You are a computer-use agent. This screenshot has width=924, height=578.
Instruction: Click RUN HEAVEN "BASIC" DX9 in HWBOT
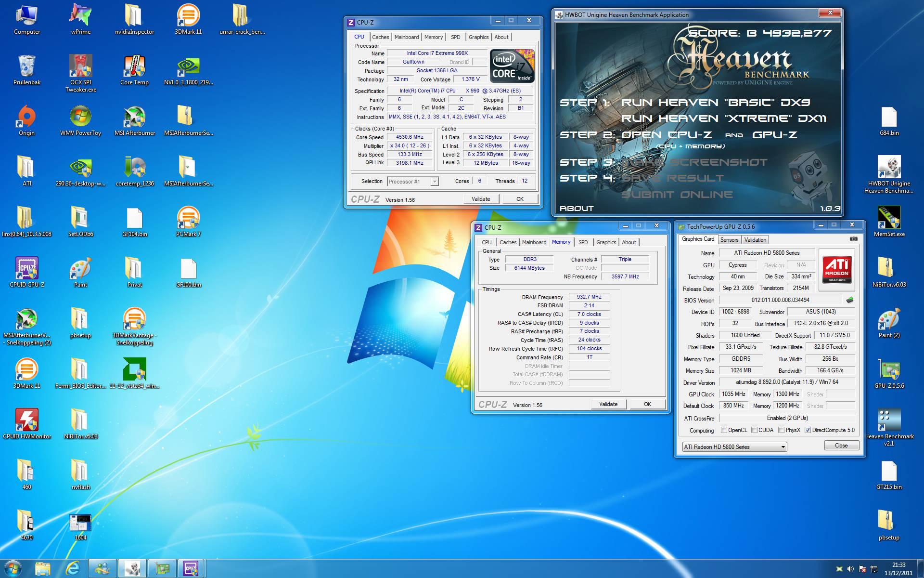[x=716, y=103]
